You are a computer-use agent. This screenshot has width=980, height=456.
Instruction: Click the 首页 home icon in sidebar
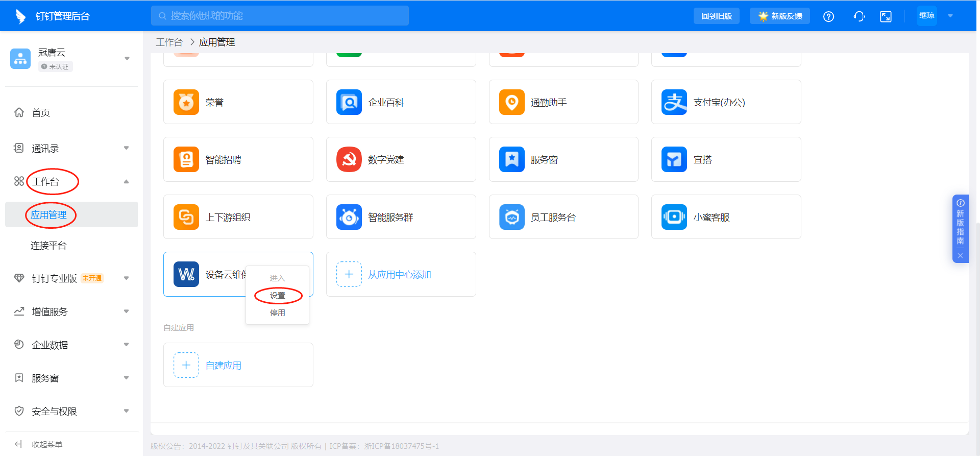[19, 112]
